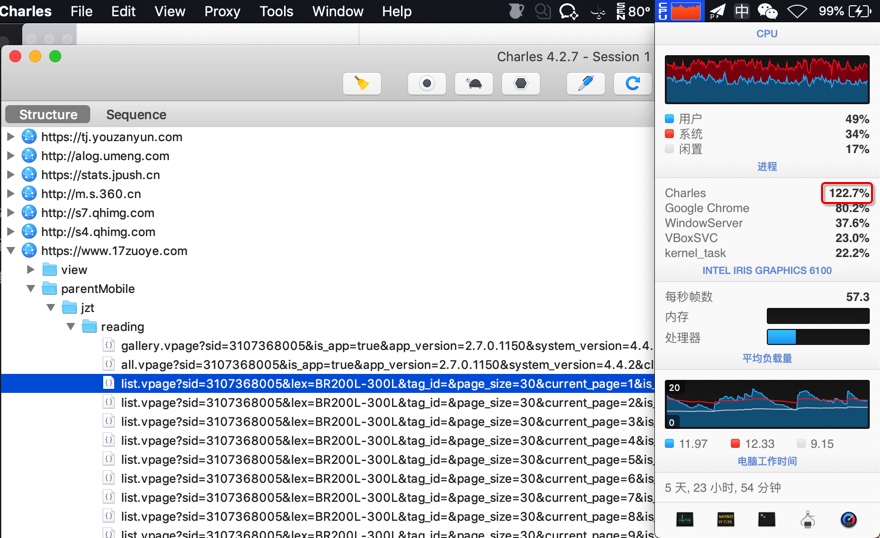Select list.vpage request with current_page=5
Viewport: 880px width, 538px height.
tap(327, 459)
